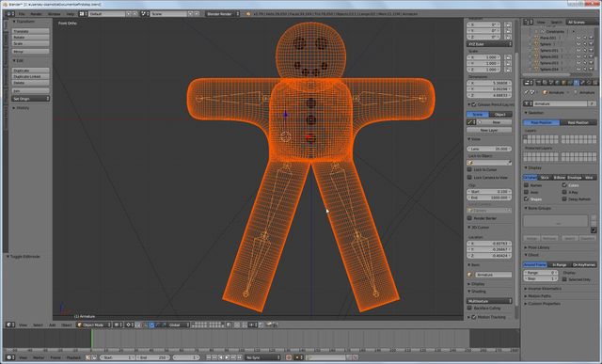The height and width of the screenshot is (364, 602).
Task: Click the Duplicate Linked button
Action: coord(31,76)
